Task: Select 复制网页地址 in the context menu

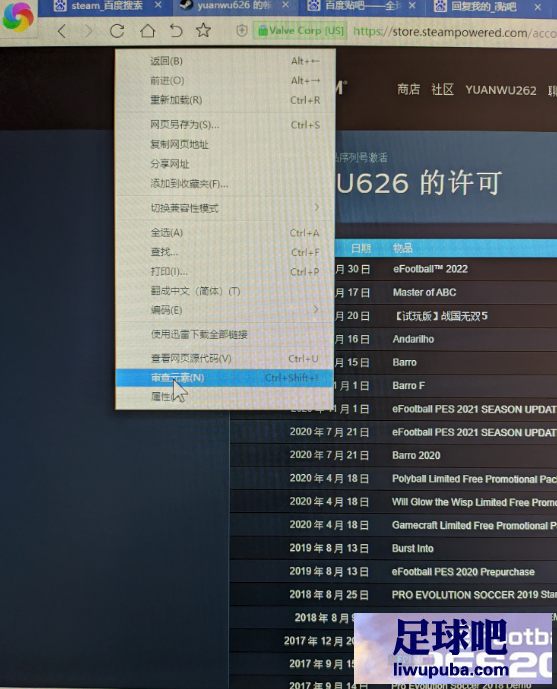Action: click(224, 145)
